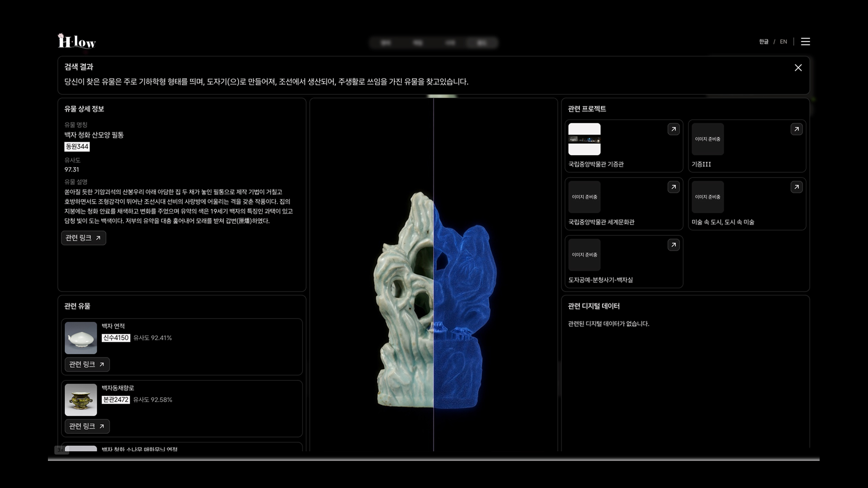Click the H-low logo

(x=77, y=42)
